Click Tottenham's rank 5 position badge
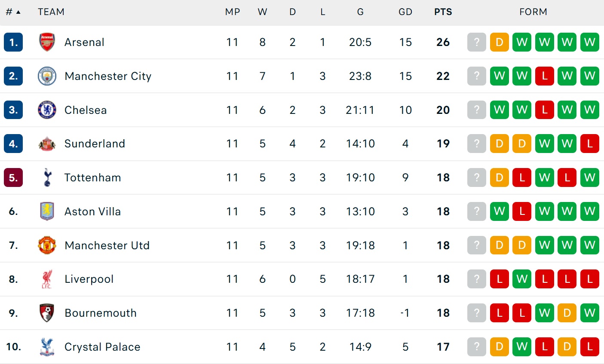 pyautogui.click(x=13, y=177)
